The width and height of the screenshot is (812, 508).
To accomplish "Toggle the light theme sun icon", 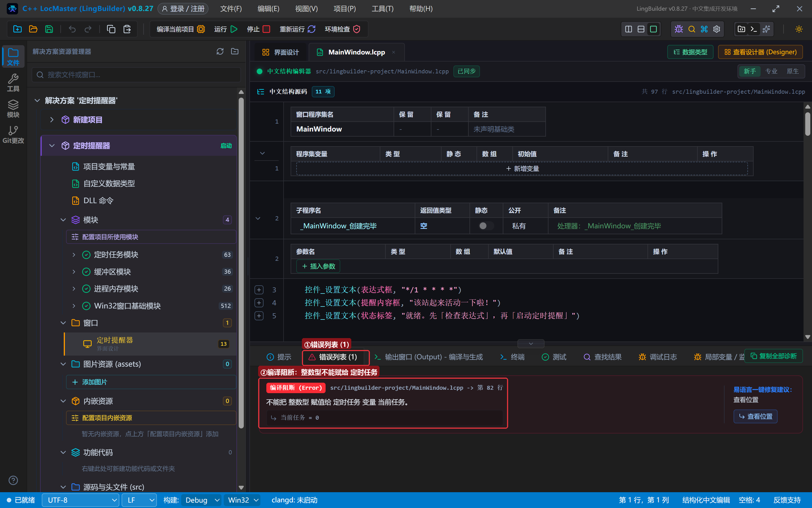I will [798, 29].
